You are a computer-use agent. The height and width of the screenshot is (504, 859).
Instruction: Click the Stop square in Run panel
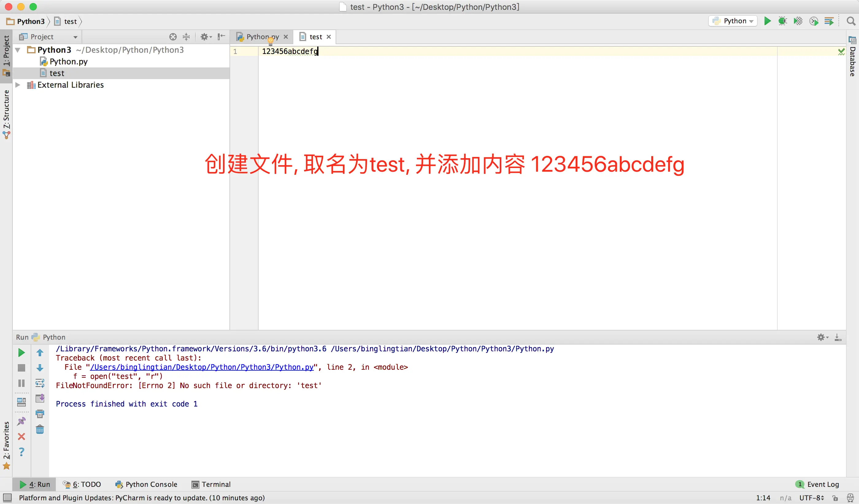[21, 368]
